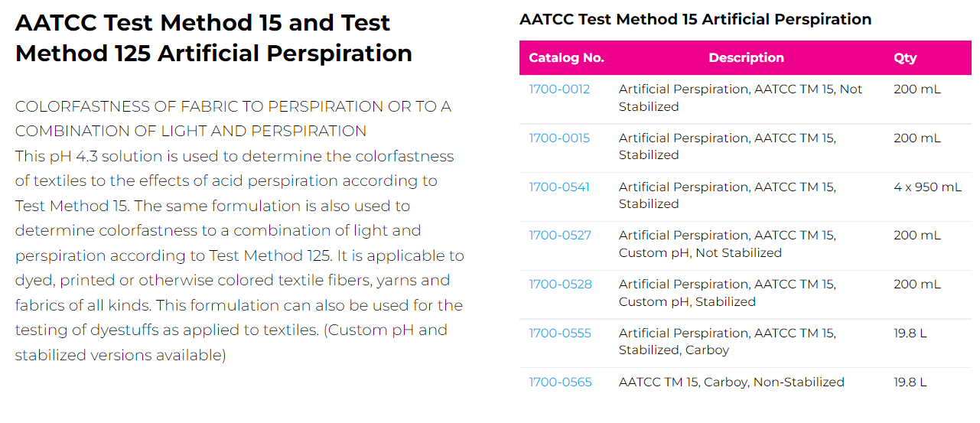Screen dimensions: 980x423
Task: Click the 4 x 950 mL quantity cell
Action: click(x=927, y=187)
